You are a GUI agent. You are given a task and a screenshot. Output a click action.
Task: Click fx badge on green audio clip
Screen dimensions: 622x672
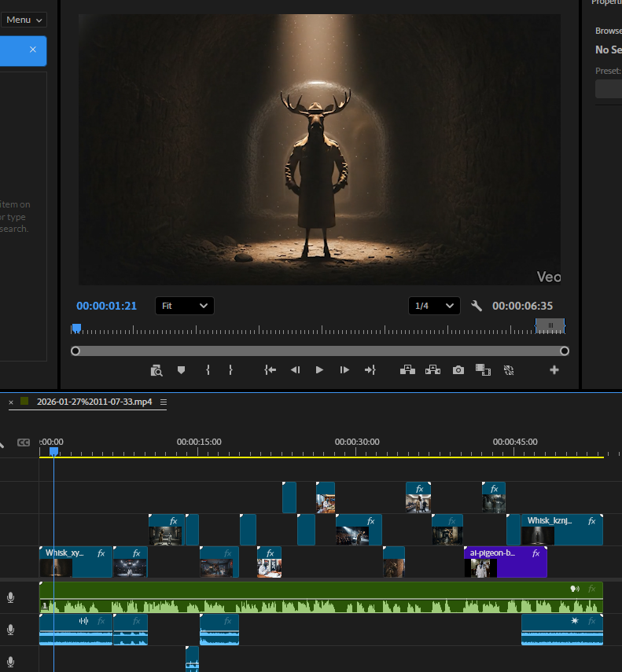tap(592, 589)
